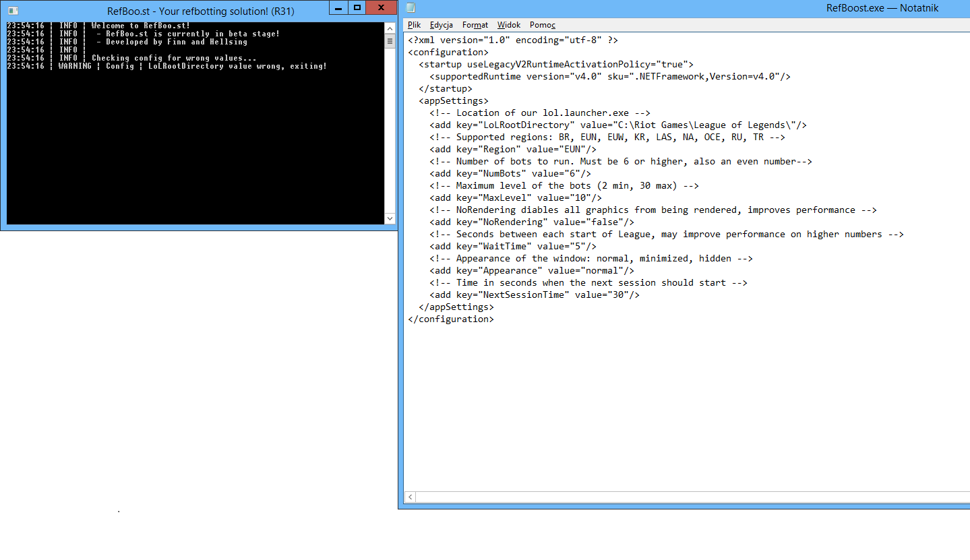Open the Edycja menu in Notatnik

coord(441,25)
